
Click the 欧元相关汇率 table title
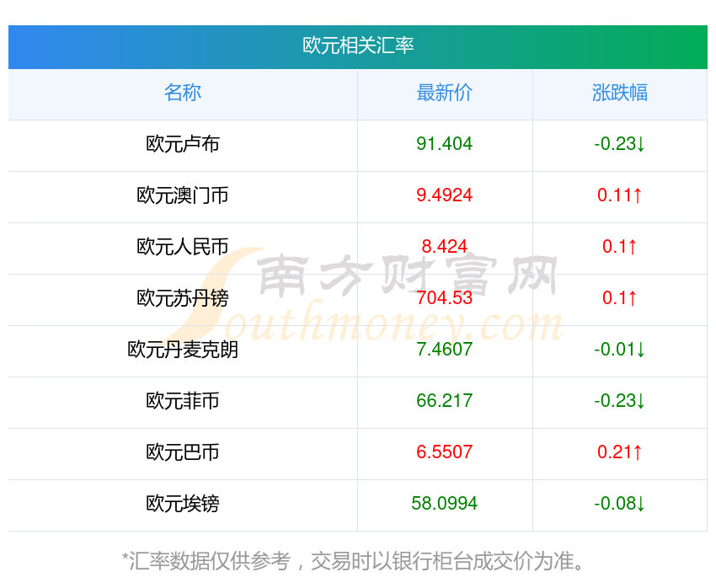[x=358, y=45]
